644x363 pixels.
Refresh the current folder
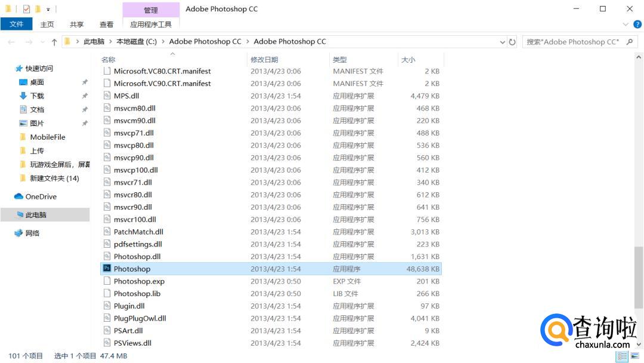point(512,42)
